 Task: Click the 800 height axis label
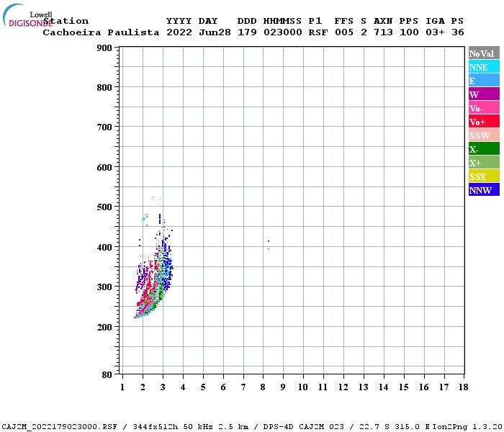104,87
